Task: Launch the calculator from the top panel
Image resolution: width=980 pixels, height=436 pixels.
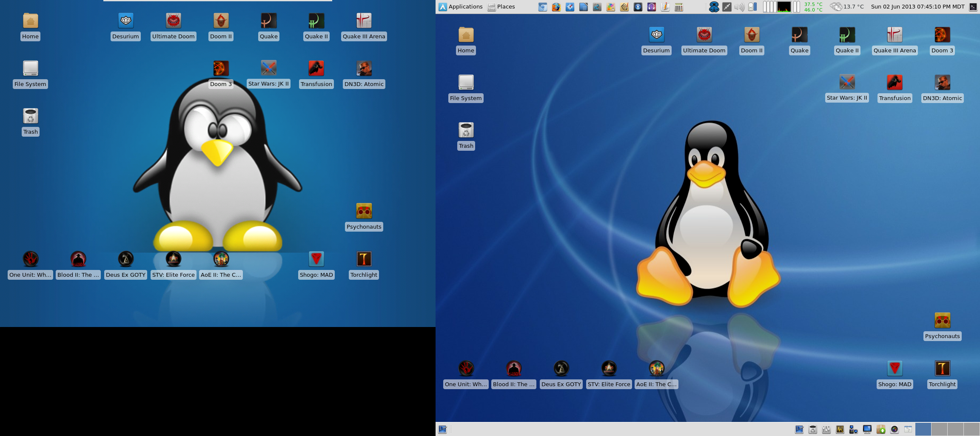Action: click(x=679, y=7)
